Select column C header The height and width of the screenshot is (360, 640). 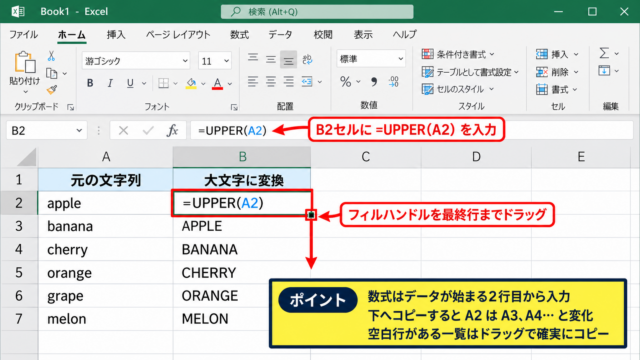366,157
